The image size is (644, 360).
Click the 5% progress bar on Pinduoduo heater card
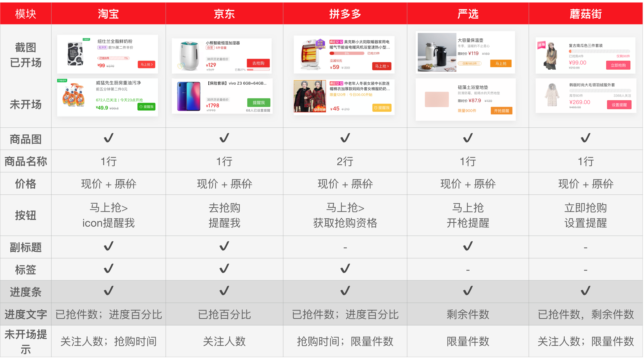[347, 53]
